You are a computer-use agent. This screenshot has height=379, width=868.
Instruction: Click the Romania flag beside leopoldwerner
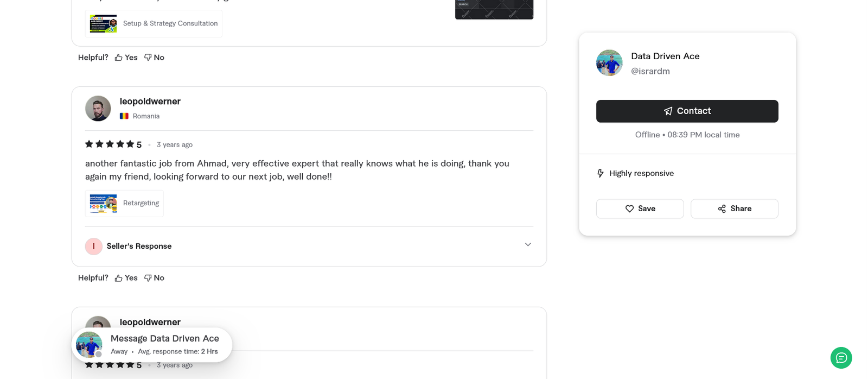tap(125, 116)
